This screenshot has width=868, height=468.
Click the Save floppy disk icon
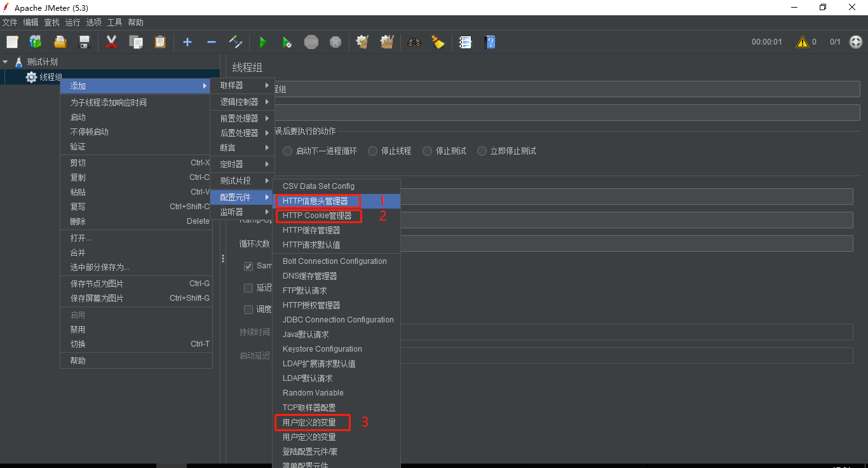coord(84,42)
